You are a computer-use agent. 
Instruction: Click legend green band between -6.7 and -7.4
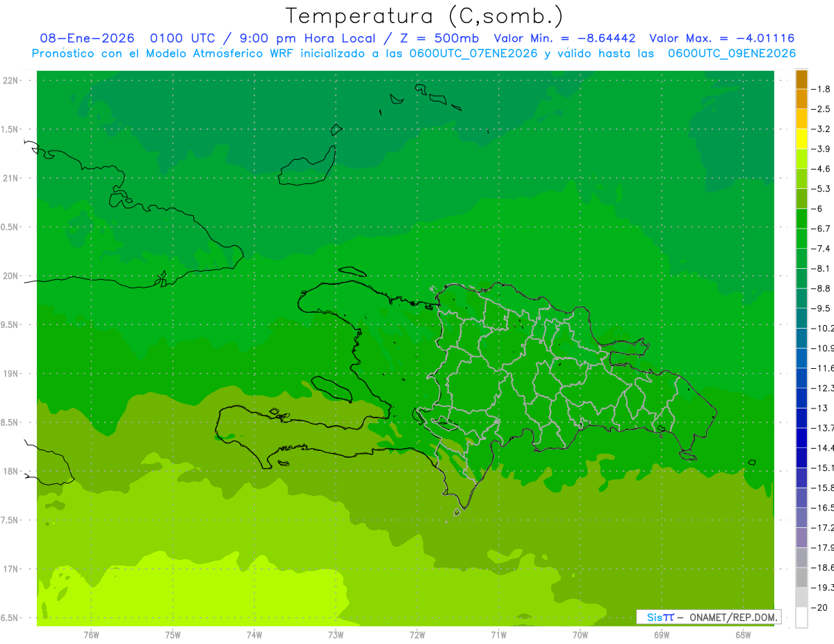801,239
